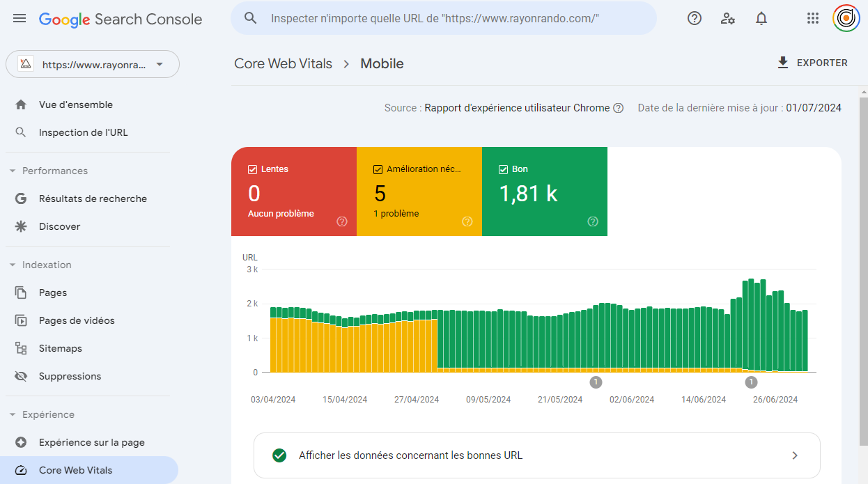Click the Google G icon for search results
The width and height of the screenshot is (868, 484).
tap(21, 198)
